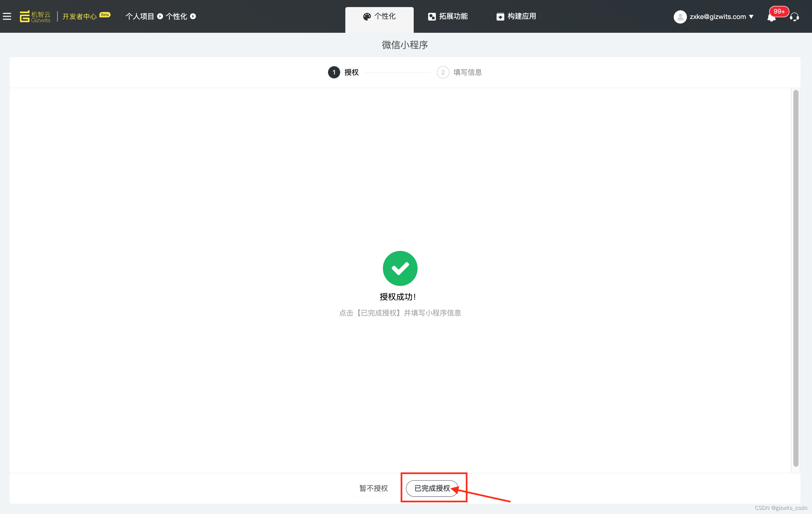The width and height of the screenshot is (812, 514).
Task: Open the notification bell with 99+ badge
Action: (x=772, y=17)
